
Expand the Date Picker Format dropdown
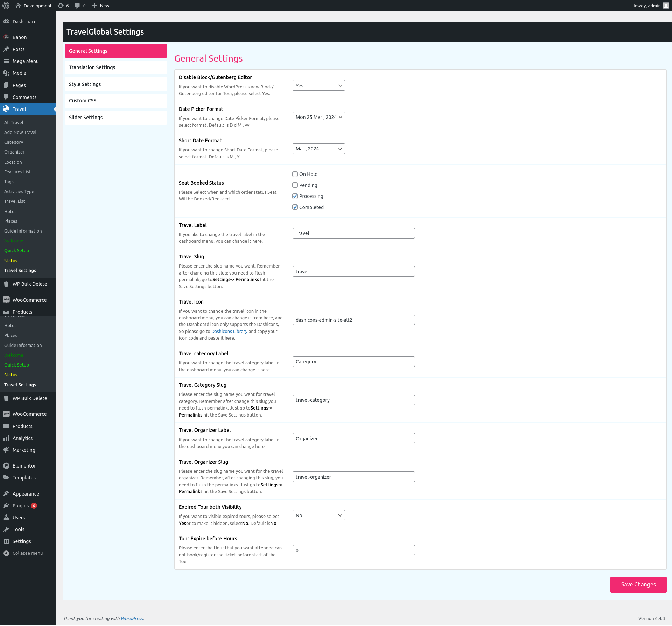tap(318, 117)
